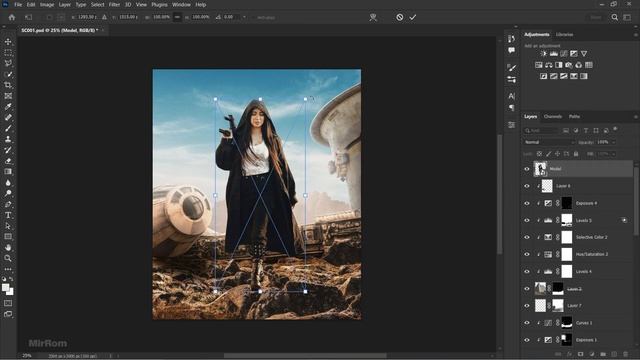This screenshot has height=360, width=640.
Task: Select the Frame tool
Action: (x=8, y=96)
